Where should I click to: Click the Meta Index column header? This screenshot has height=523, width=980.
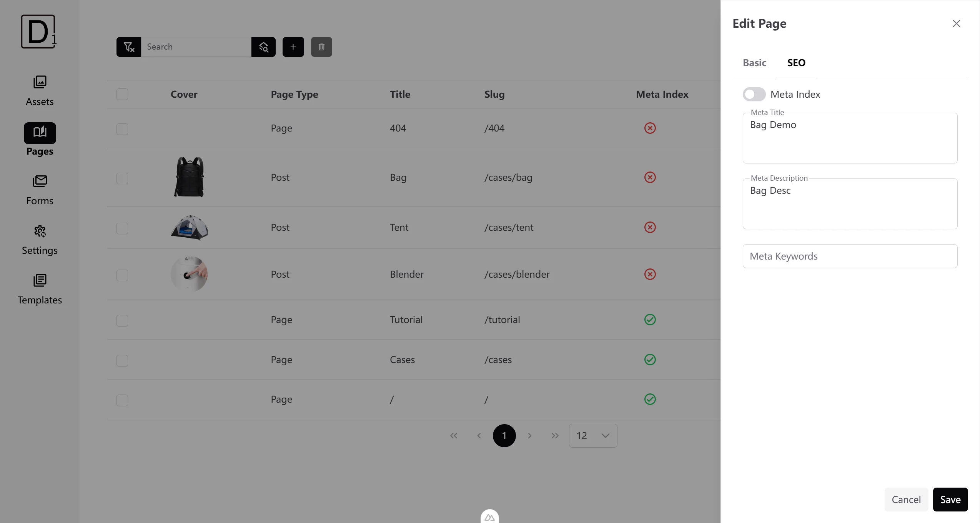[662, 94]
